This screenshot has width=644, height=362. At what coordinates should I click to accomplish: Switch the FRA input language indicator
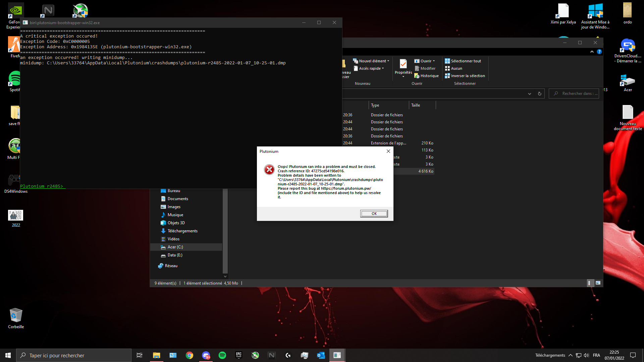(x=596, y=355)
